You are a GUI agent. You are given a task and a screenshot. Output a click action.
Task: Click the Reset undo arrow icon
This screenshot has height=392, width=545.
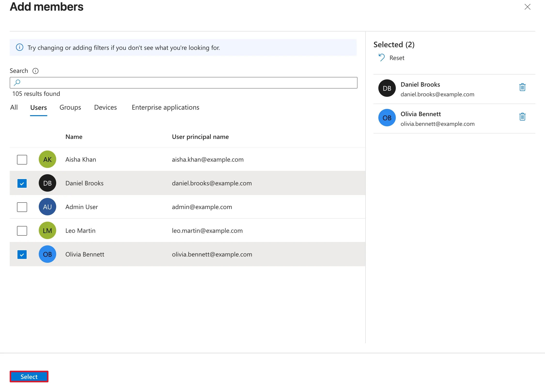(381, 58)
